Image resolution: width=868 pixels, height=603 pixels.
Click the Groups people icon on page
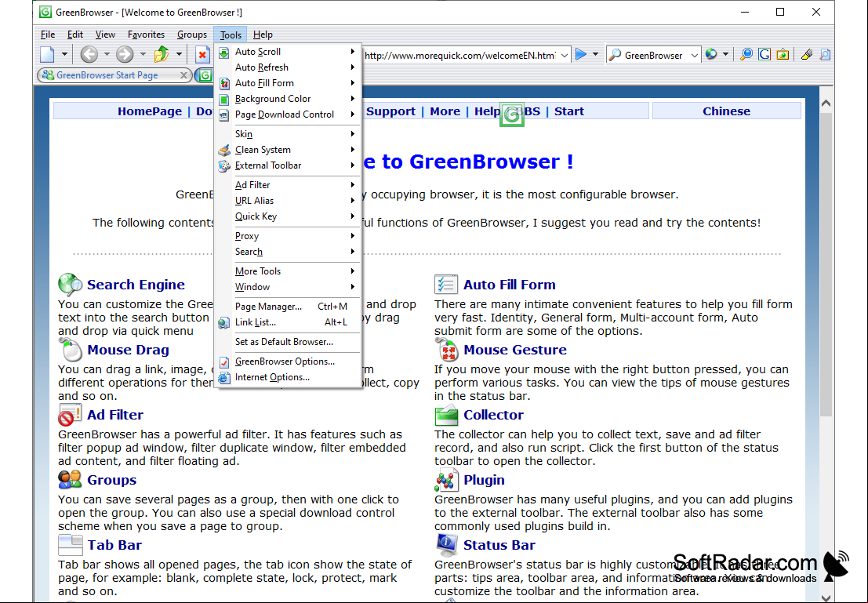pos(70,480)
